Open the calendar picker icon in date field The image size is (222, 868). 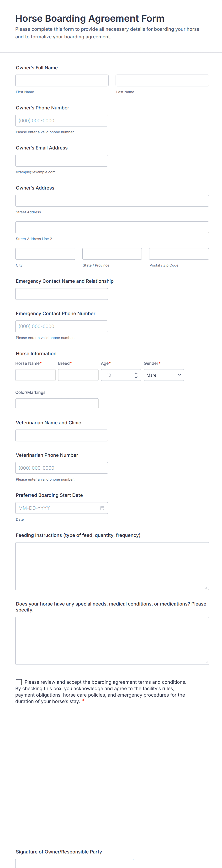pyautogui.click(x=102, y=508)
